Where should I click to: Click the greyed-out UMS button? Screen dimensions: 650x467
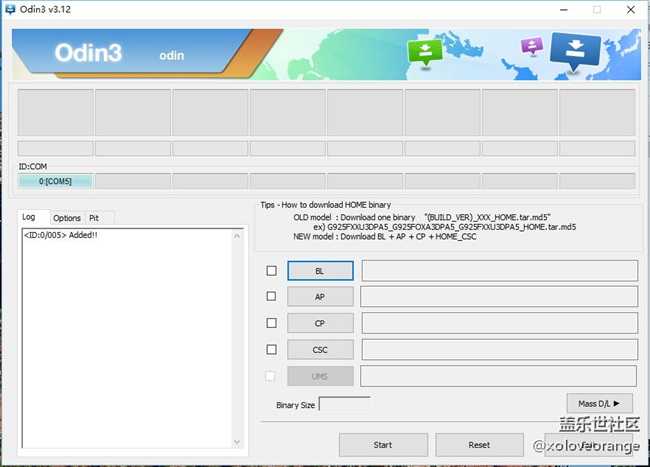point(320,376)
